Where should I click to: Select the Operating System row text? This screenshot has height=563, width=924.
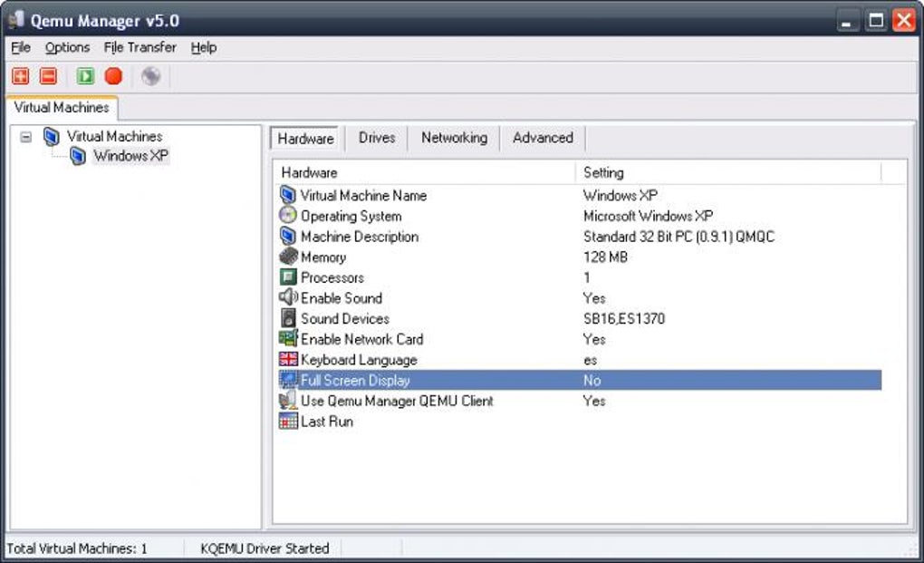tap(351, 216)
